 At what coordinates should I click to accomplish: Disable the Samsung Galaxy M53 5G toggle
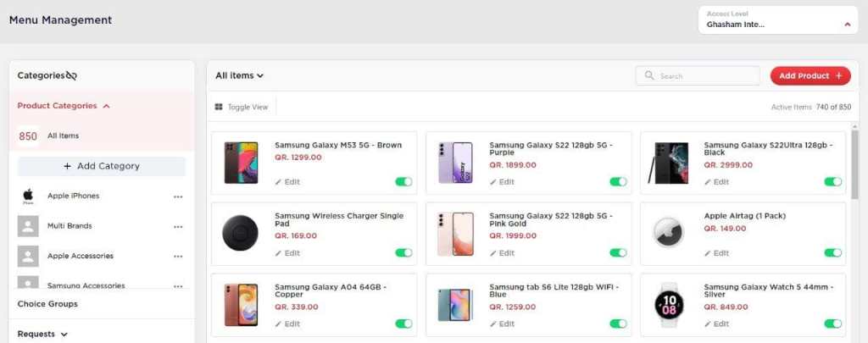pyautogui.click(x=403, y=181)
